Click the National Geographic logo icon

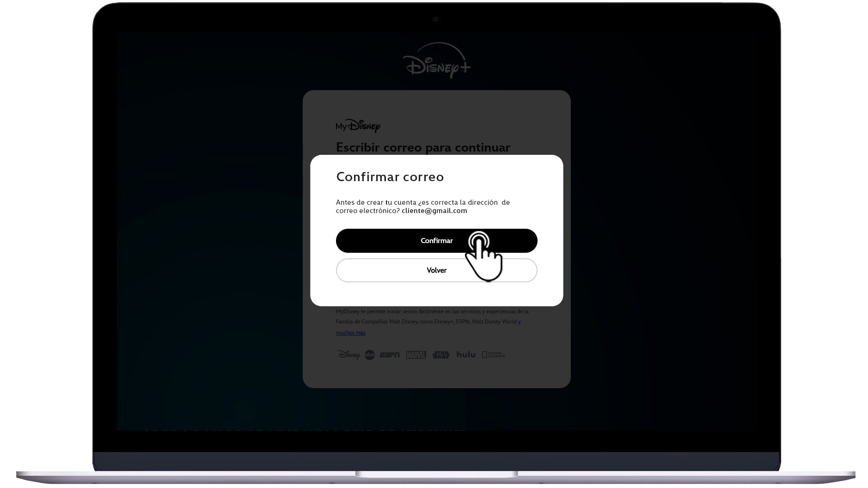(494, 355)
